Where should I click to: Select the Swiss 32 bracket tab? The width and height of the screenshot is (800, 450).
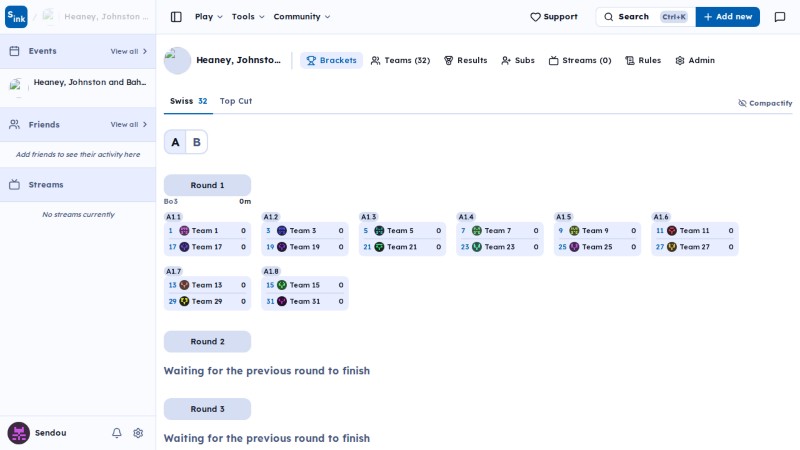(x=188, y=101)
